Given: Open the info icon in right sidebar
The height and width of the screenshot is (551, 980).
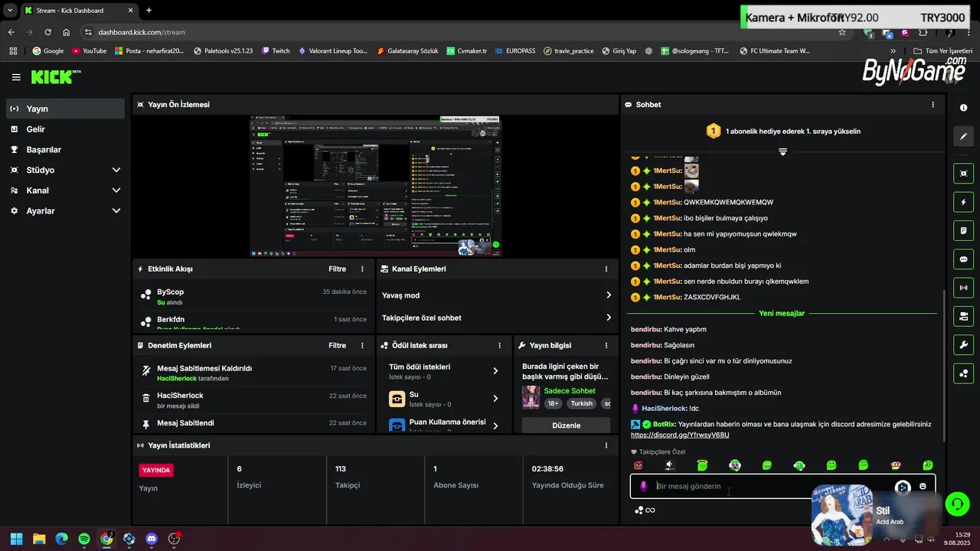Looking at the screenshot, I should coord(963,108).
